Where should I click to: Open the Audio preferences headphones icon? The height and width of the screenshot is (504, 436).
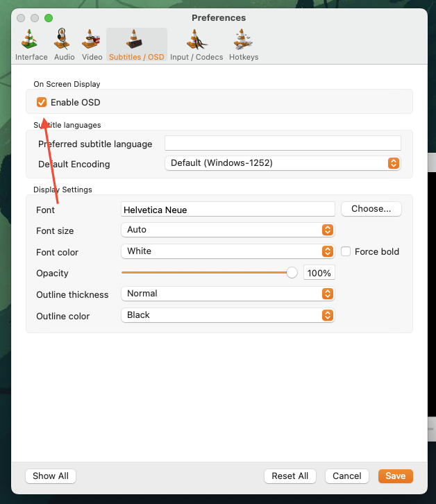[x=62, y=39]
